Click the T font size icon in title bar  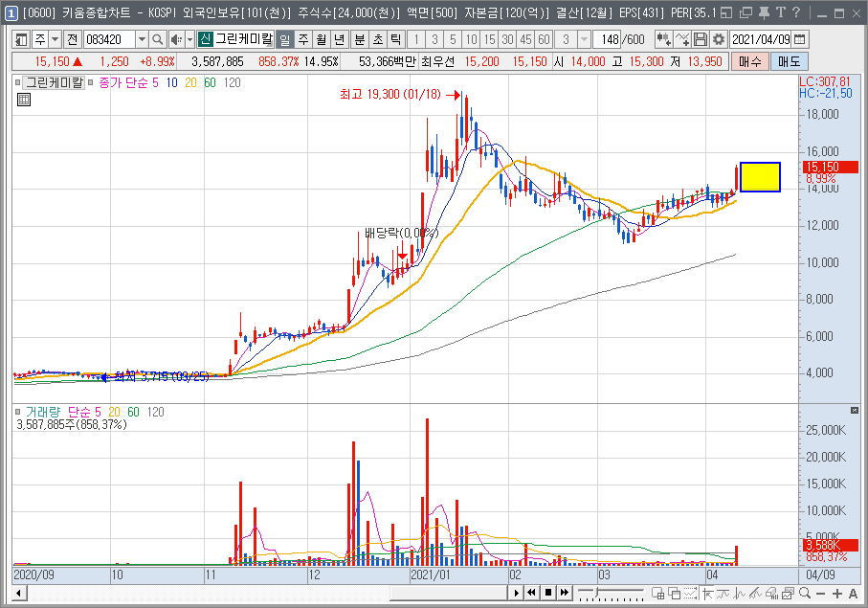point(781,12)
